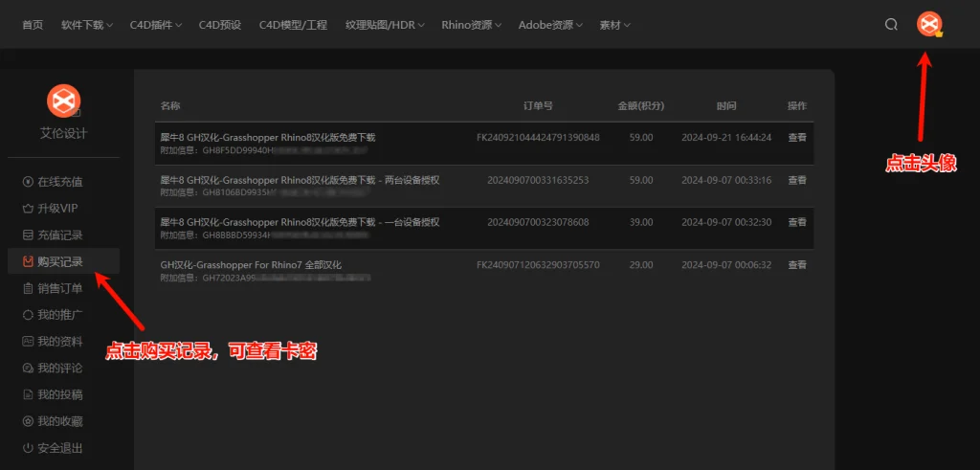Viewport: 980px width, 470px height.
Task: Click the 在线充值 recharge icon
Action: pyautogui.click(x=28, y=182)
